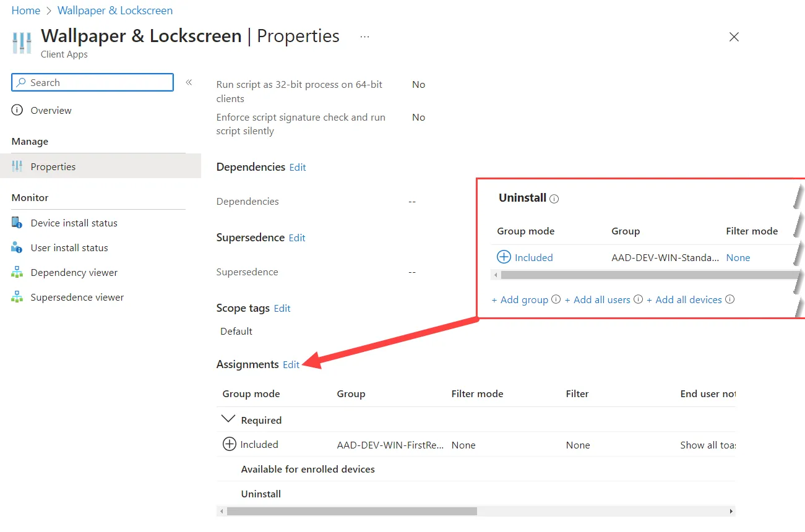Screen dimensions: 805x532
Task: Click the sidebar Search field
Action: [x=93, y=82]
